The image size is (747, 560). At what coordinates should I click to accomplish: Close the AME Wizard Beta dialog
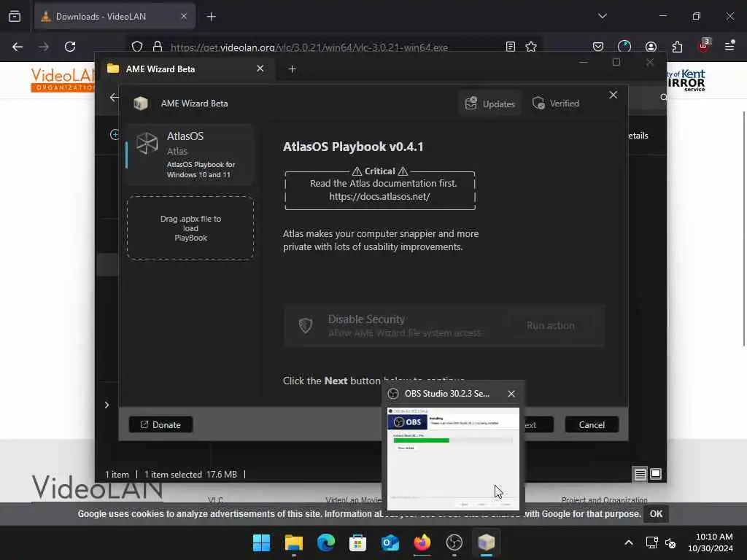coord(613,96)
